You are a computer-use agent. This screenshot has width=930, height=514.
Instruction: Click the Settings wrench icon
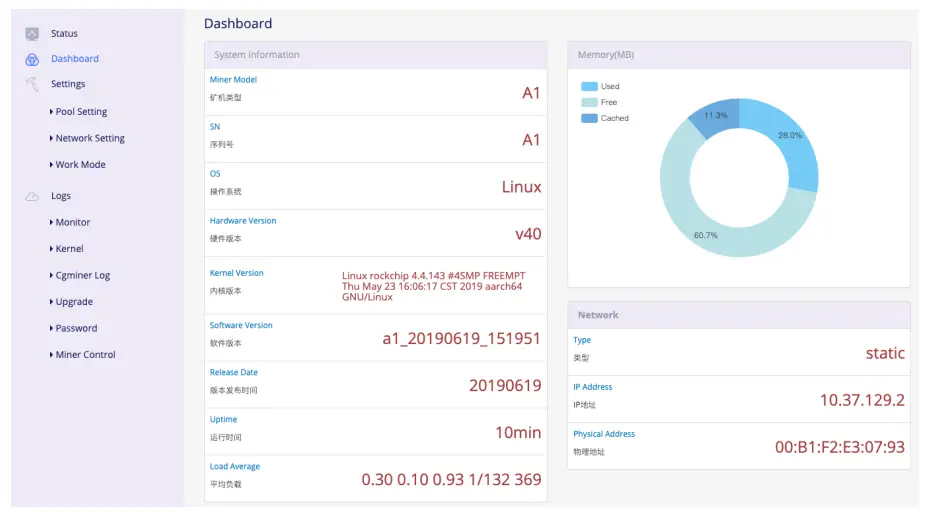pos(32,84)
